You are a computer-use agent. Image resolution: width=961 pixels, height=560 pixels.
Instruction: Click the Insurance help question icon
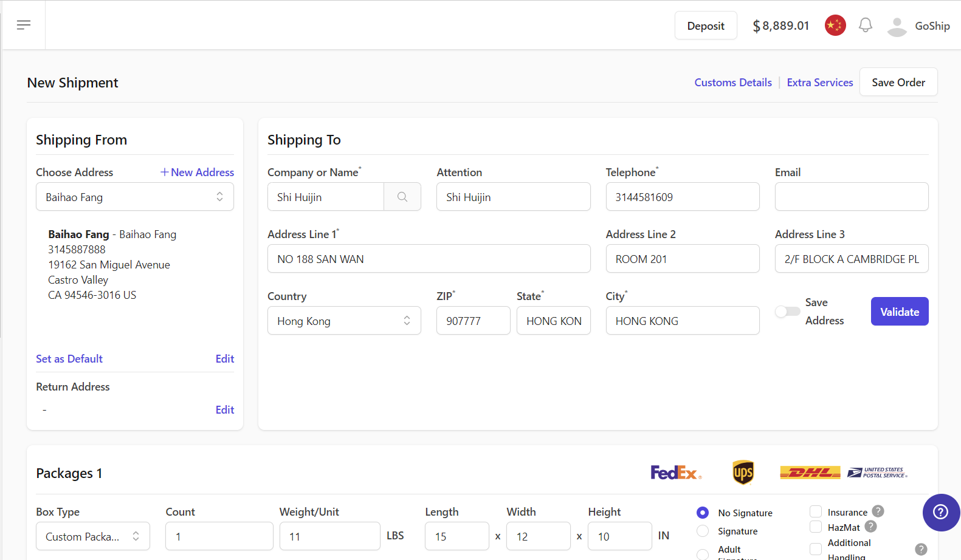point(878,511)
